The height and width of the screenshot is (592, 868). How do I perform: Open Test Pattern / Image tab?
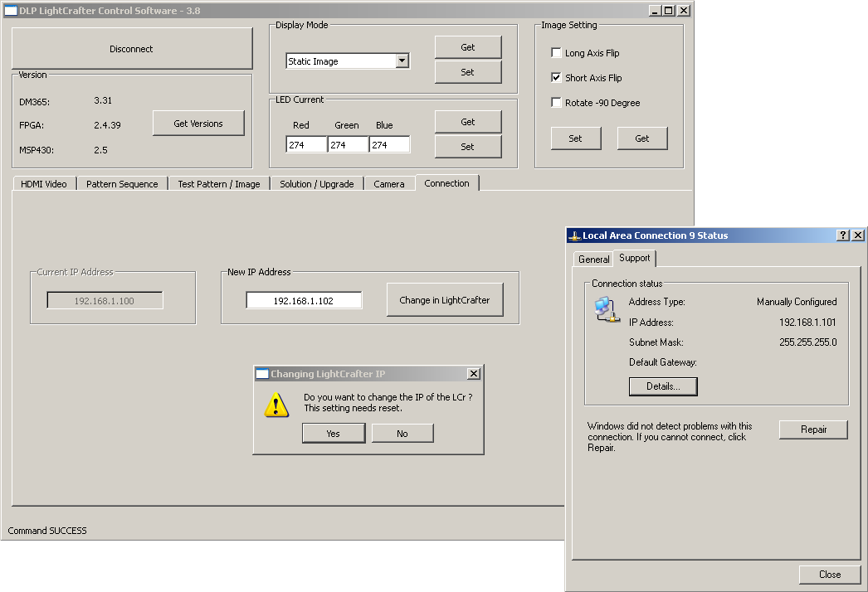pyautogui.click(x=219, y=184)
